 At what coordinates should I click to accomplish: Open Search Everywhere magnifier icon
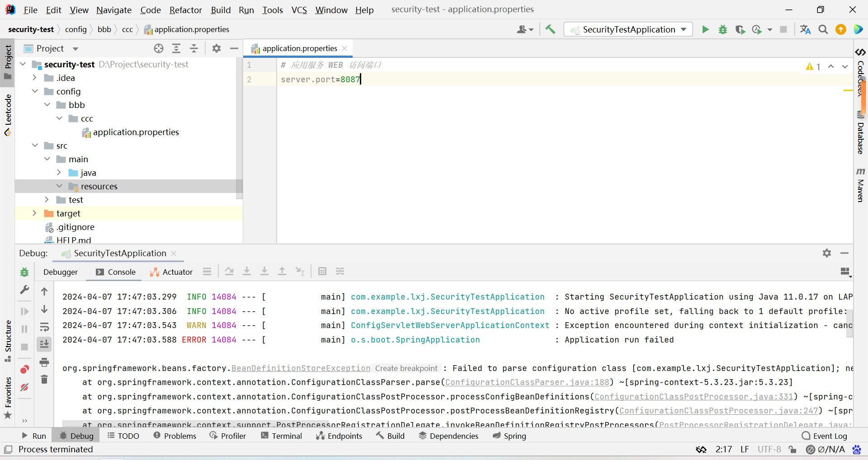pos(823,30)
